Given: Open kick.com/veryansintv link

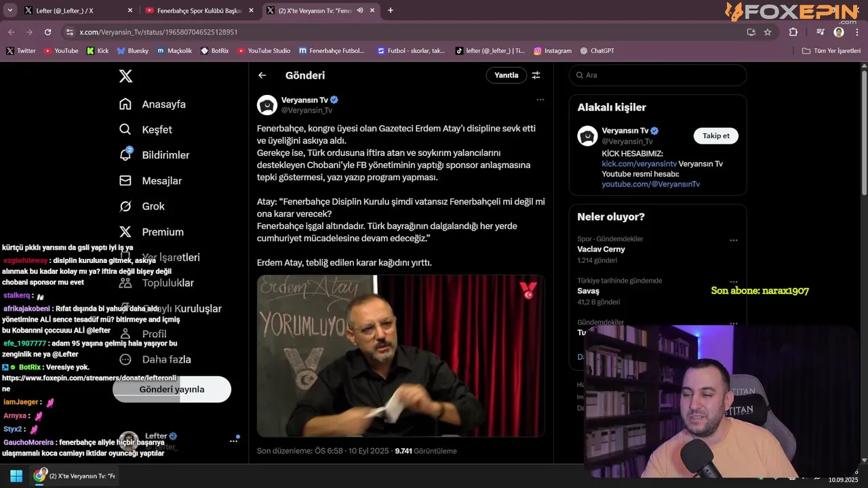Looking at the screenshot, I should (639, 164).
